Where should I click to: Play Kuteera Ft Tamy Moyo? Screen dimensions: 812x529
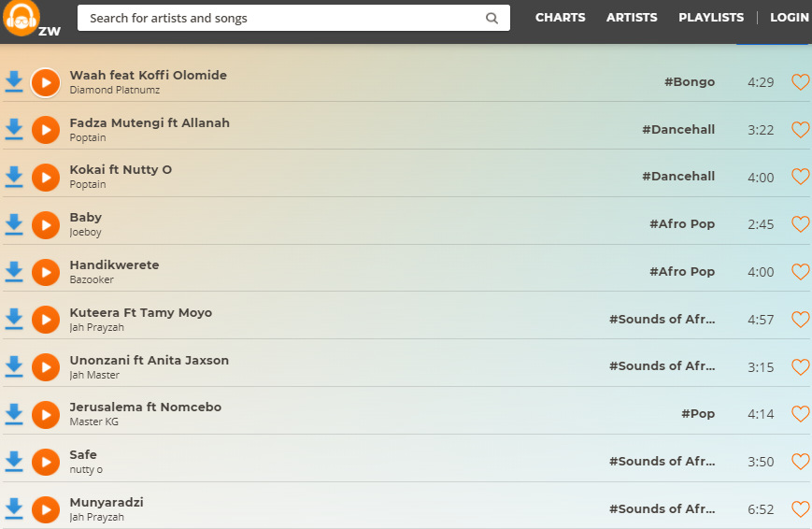[x=46, y=320]
